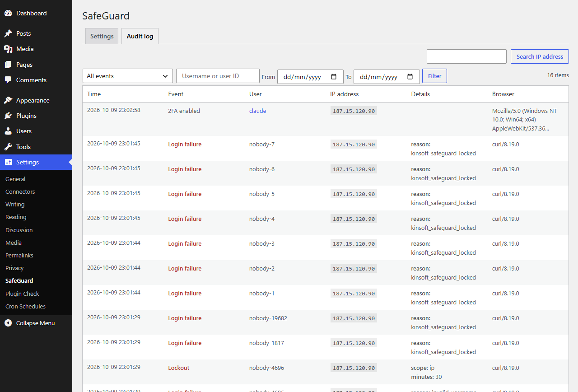Image resolution: width=578 pixels, height=392 pixels.
Task: Go to Permalinks settings
Action: 19,255
